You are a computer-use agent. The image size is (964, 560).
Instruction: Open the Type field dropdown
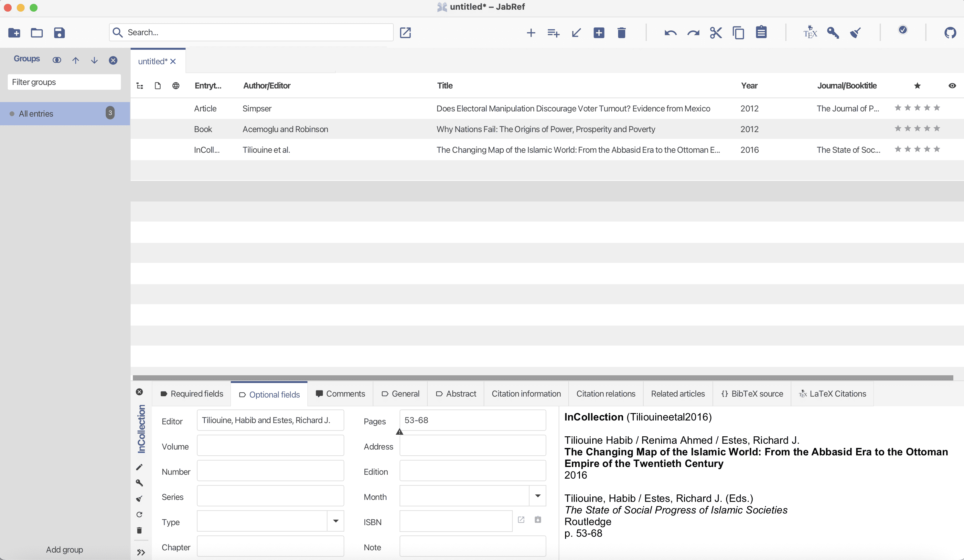pos(336,521)
